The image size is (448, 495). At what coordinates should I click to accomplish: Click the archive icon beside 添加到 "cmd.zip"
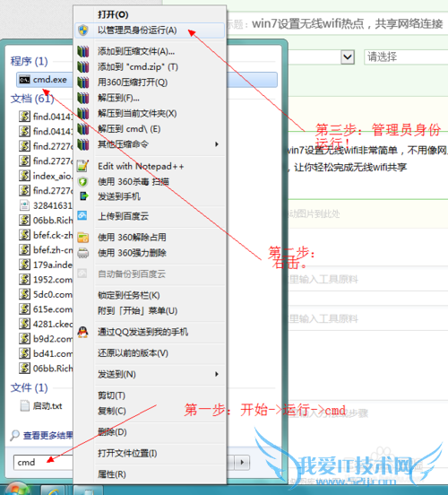click(x=83, y=66)
